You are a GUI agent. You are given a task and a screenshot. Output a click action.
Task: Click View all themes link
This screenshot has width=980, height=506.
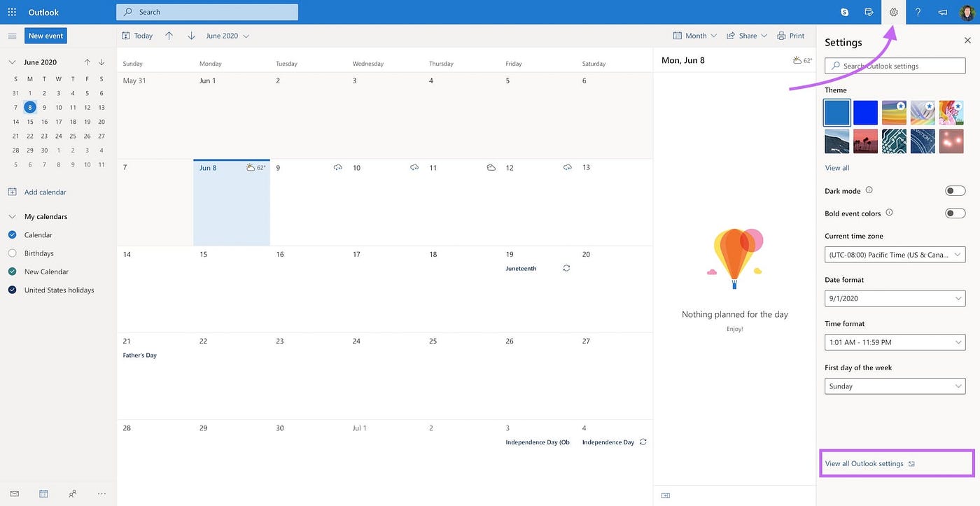837,168
